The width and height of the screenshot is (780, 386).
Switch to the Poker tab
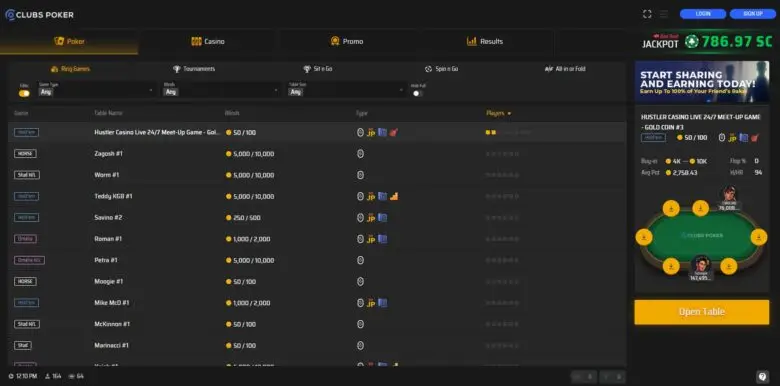pyautogui.click(x=69, y=42)
